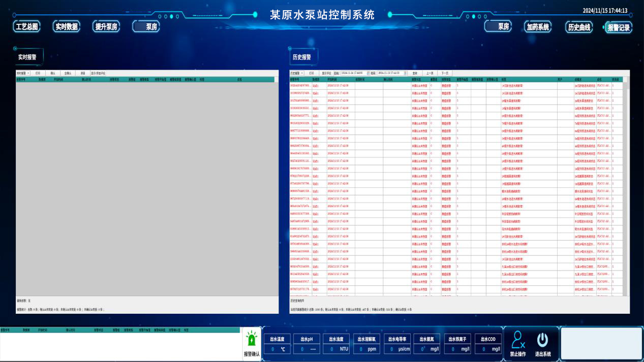Click 上一页 to view previous page
This screenshot has width=644, height=362.
(x=430, y=73)
